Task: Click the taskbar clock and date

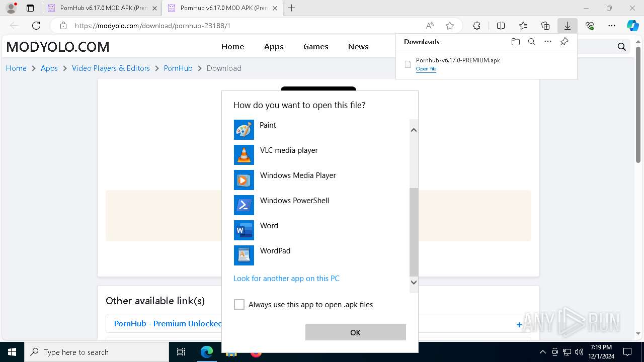Action: coord(601,352)
